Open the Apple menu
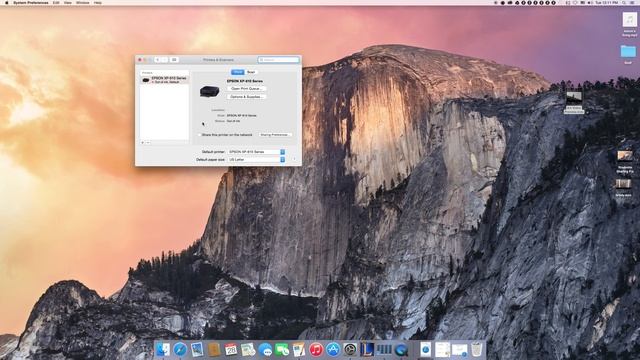640x360 pixels. (7, 2)
